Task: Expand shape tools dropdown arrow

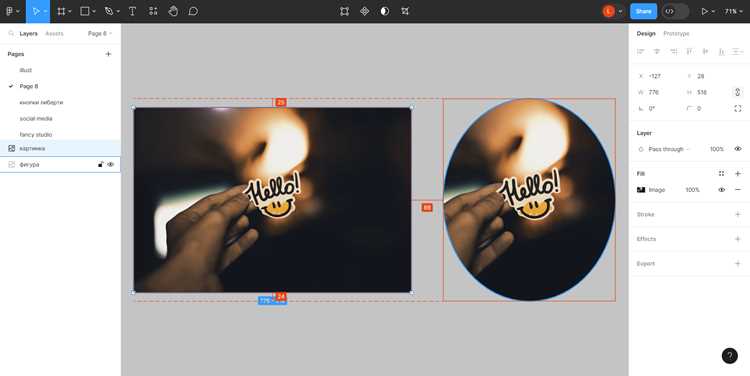Action: (94, 11)
